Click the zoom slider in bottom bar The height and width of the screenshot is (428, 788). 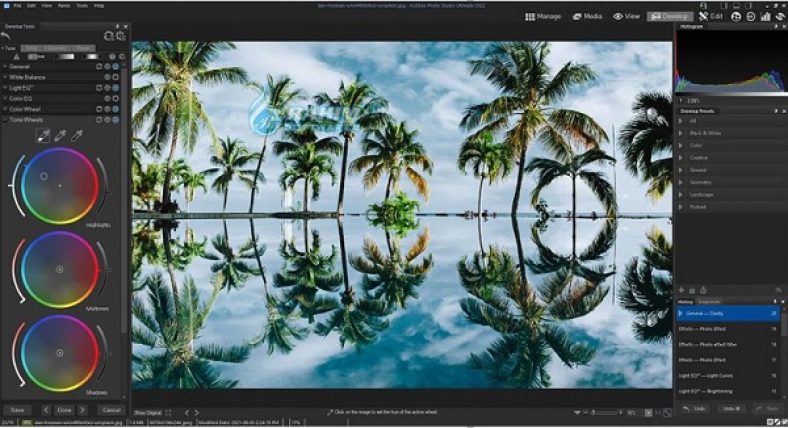click(x=603, y=412)
